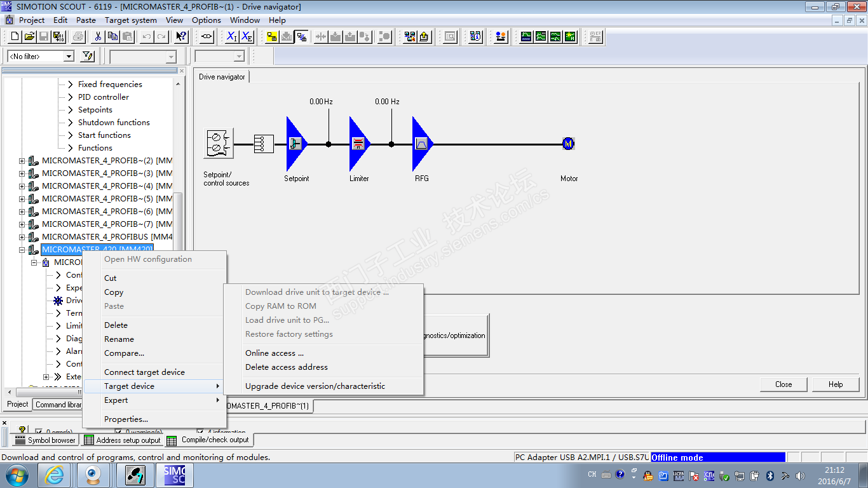The height and width of the screenshot is (488, 868).
Task: Click the yellow connect to target system icon
Action: 272,37
